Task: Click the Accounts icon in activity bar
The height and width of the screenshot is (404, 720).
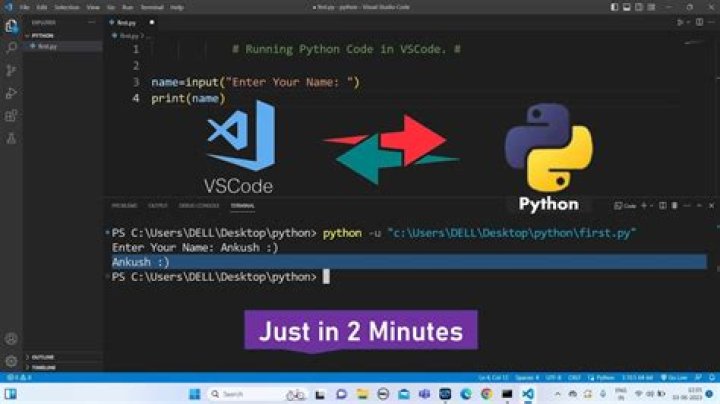Action: point(11,339)
